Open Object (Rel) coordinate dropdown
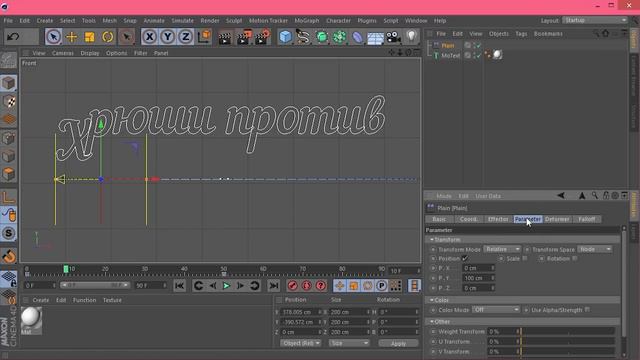This screenshot has width=640, height=360. pyautogui.click(x=300, y=343)
